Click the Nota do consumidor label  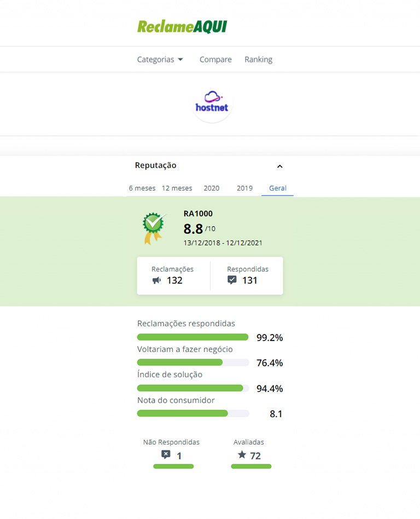pyautogui.click(x=176, y=400)
